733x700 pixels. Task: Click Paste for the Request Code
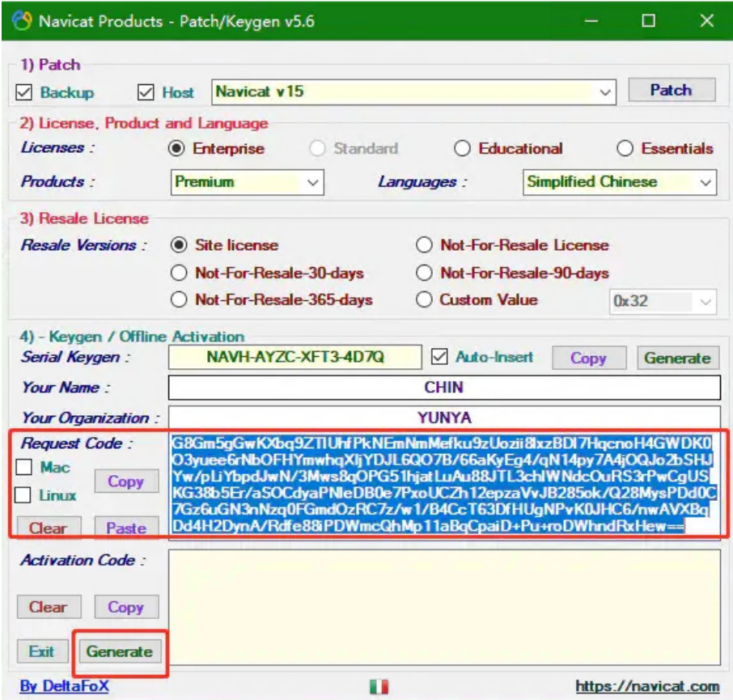point(126,528)
